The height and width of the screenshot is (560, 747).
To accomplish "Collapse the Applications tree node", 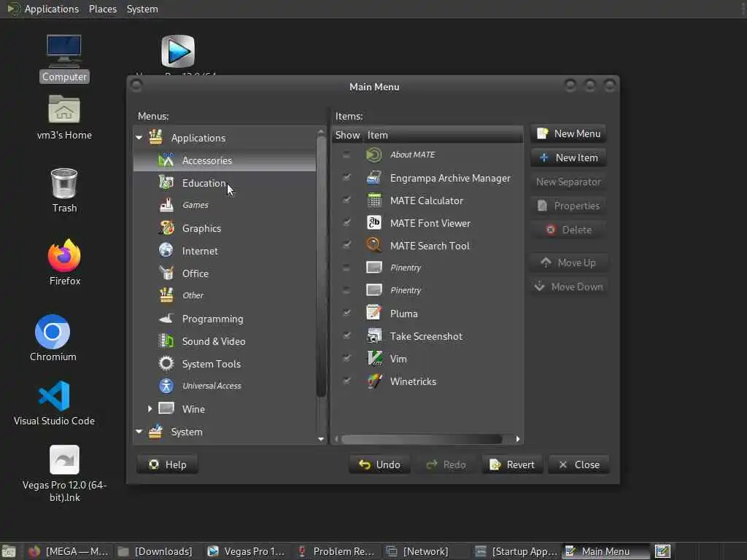I will click(x=139, y=138).
